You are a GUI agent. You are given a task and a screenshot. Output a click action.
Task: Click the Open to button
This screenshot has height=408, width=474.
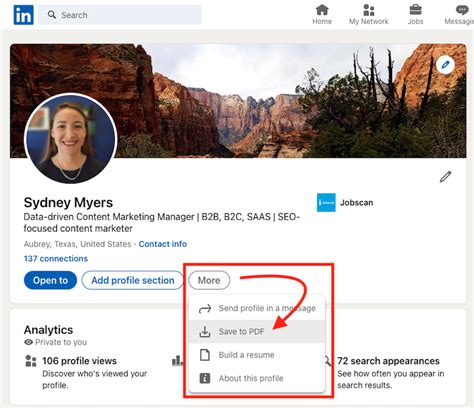(x=50, y=280)
